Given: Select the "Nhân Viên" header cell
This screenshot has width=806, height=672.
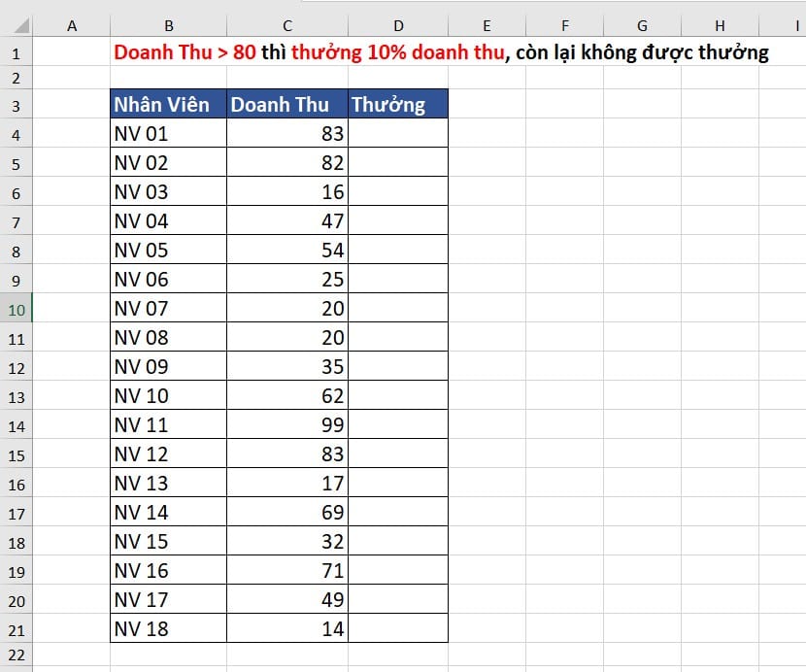Looking at the screenshot, I should [x=169, y=105].
